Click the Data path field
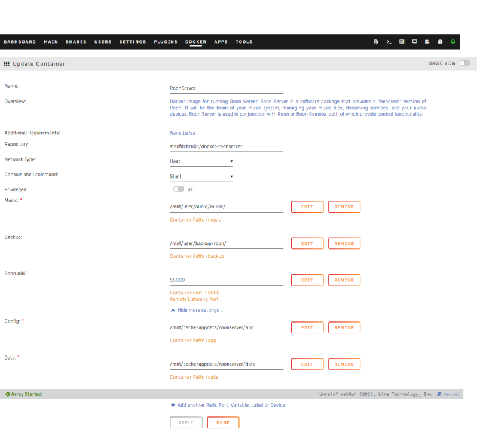 coord(227,364)
